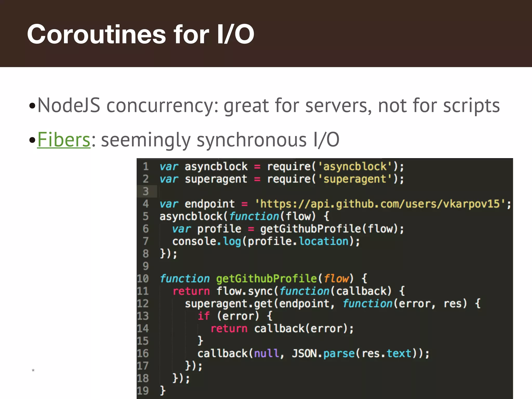Click the GitHub API URL string
The width and height of the screenshot is (532, 399).
380,204
